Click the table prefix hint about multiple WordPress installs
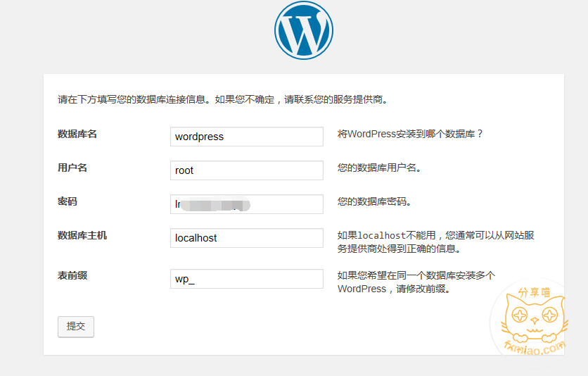Screen dimensions: 588x376 pyautogui.click(x=416, y=282)
